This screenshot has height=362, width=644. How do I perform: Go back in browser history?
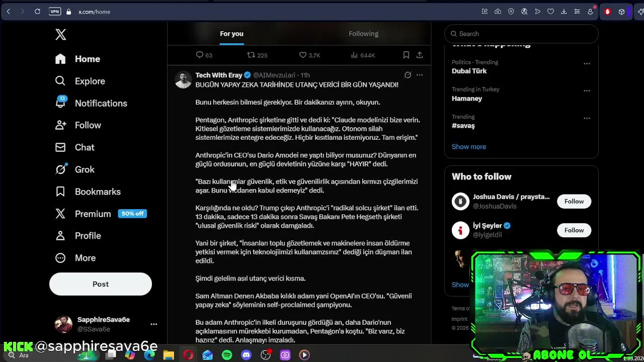pos(9,12)
